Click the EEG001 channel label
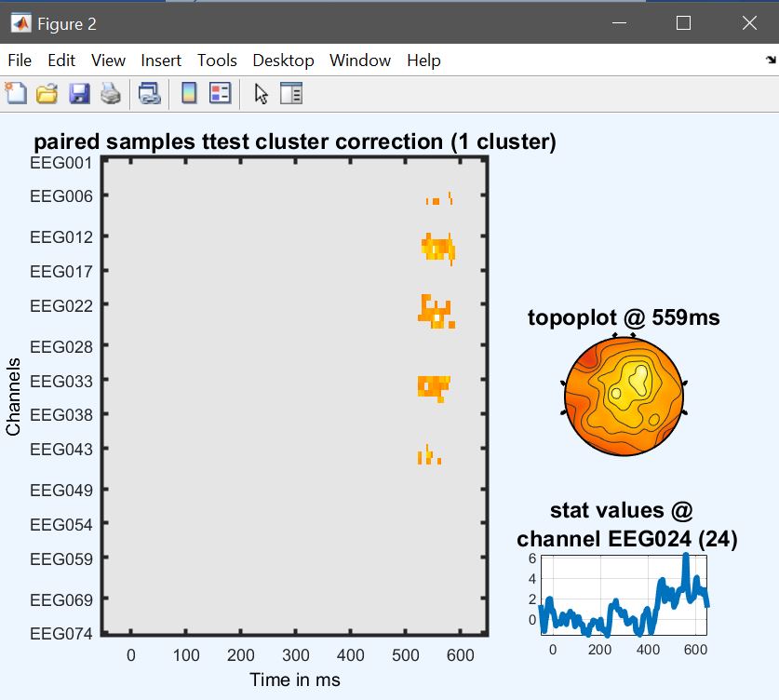 [61, 163]
